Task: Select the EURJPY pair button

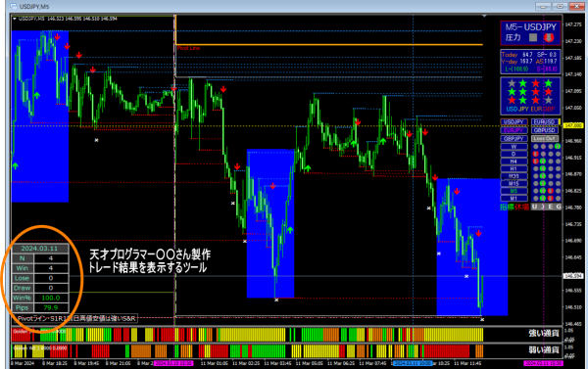Action: 514,130
